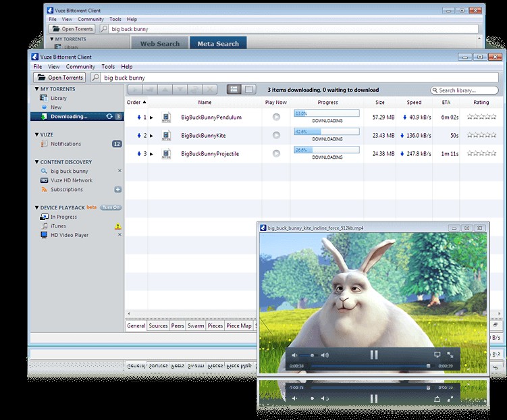This screenshot has width=507, height=420.
Task: Collapse the CONTENT DISCOVERY section
Action: click(x=36, y=162)
